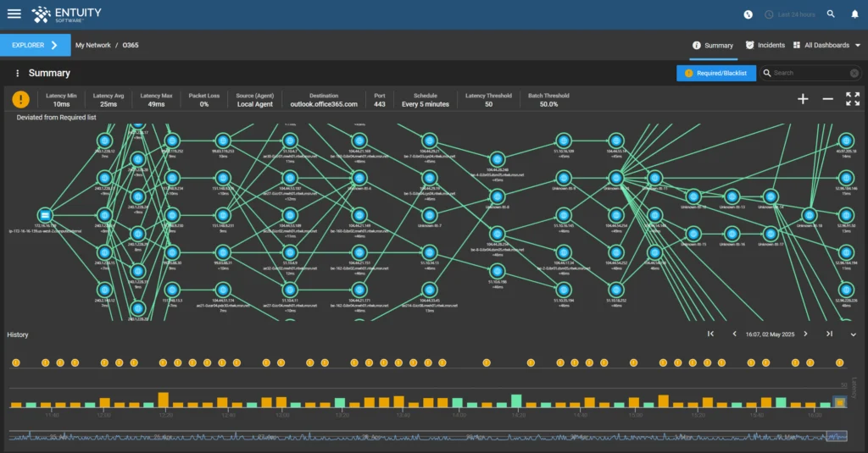Viewport: 868px width, 453px height.
Task: Select the source agent node 172.16.16.139
Action: point(45,215)
